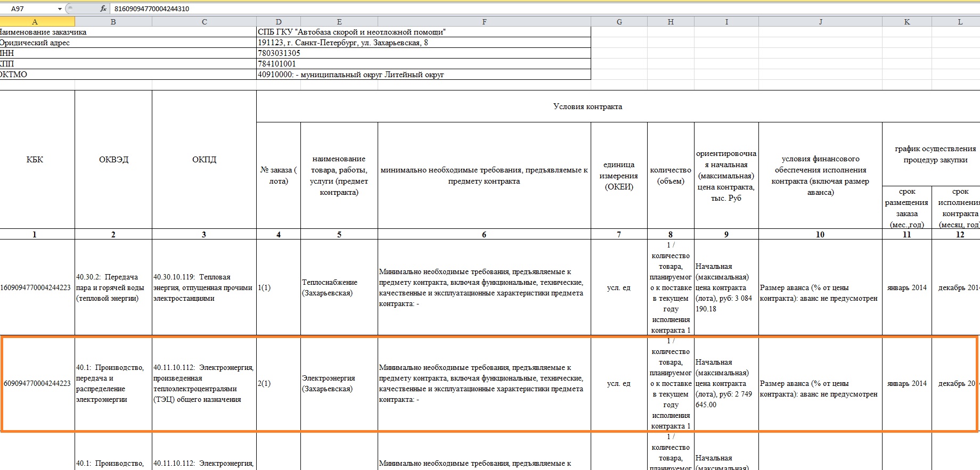Viewport: 980px width, 470px height.
Task: Select the "срок размещения заказа" header cell
Action: 907,208
